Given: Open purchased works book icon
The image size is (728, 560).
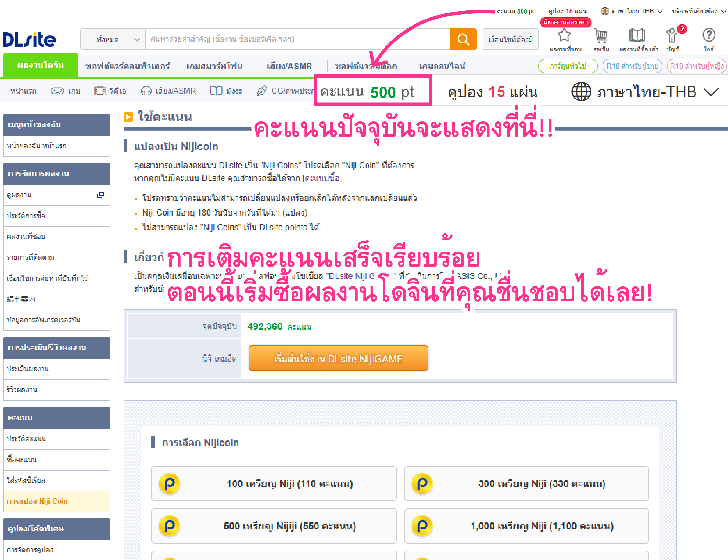Looking at the screenshot, I should (x=637, y=36).
